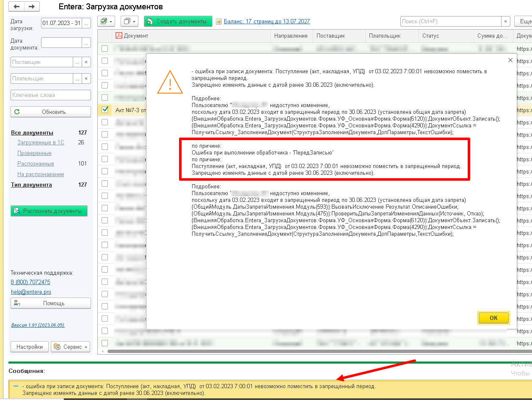This screenshot has height=400, width=532.
Task: Click the Обновить refresh button
Action: coord(51,112)
